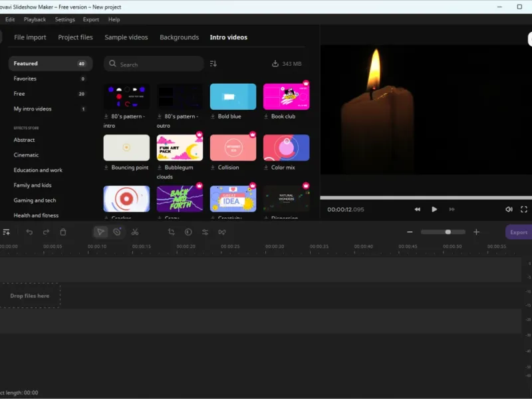The height and width of the screenshot is (399, 532).
Task: Zoom out the timeline with minus
Action: 410,232
